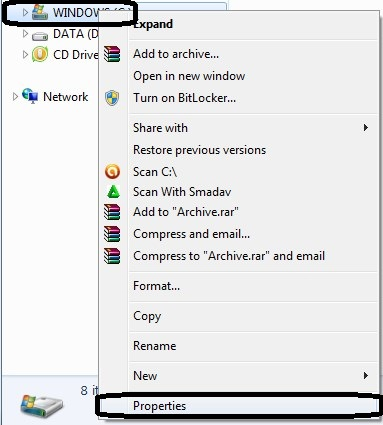Image resolution: width=383 pixels, height=425 pixels.
Task: Open Share with menu entry
Action: pos(239,128)
